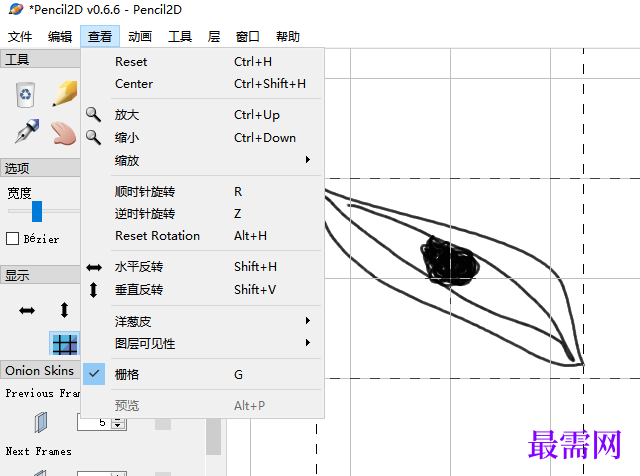Screen dimensions: 640x476
Task: Choose Center in the view menu
Action: click(x=202, y=84)
